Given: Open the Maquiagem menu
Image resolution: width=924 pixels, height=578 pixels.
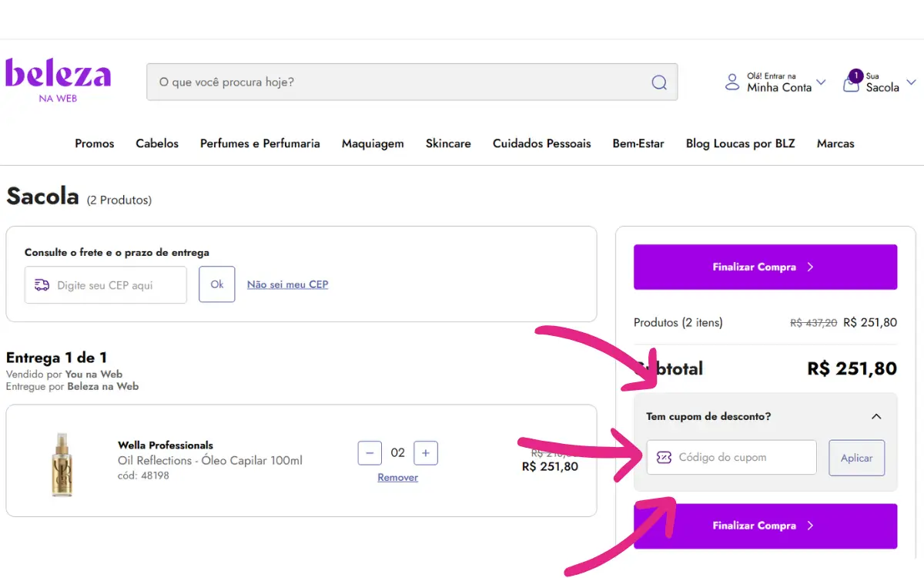Looking at the screenshot, I should click(373, 143).
